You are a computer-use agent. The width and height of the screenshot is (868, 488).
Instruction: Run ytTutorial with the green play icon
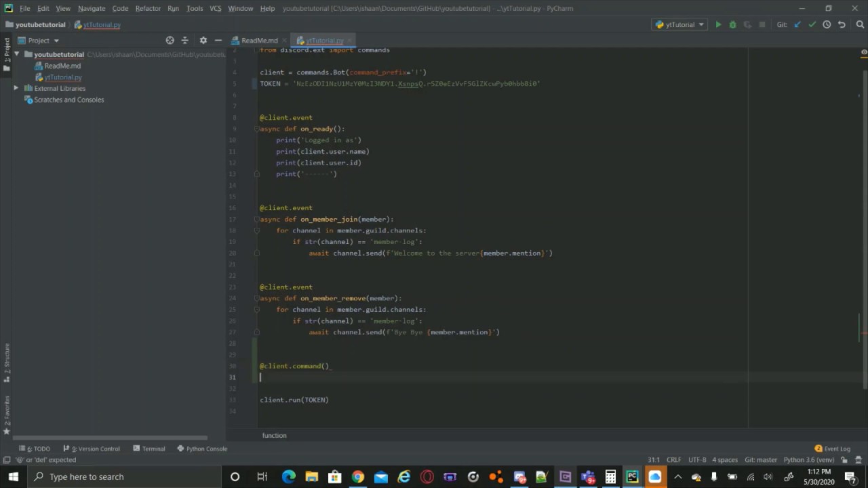(718, 24)
